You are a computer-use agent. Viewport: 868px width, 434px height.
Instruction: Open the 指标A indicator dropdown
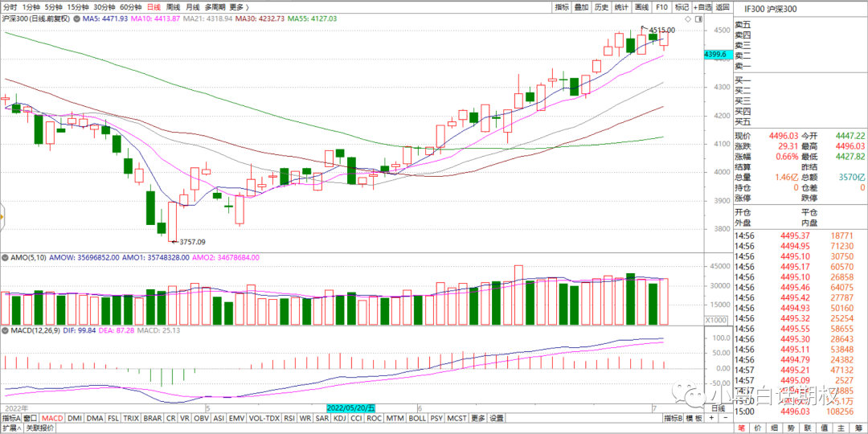click(x=12, y=418)
